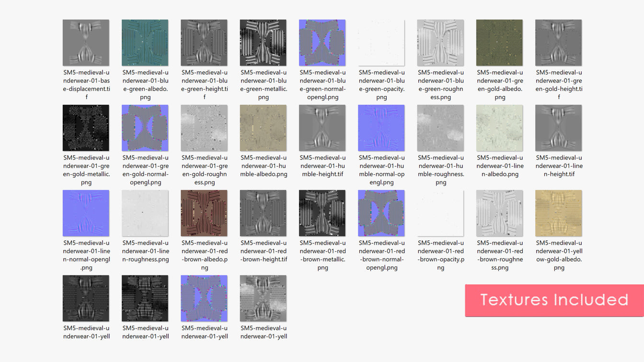Open the humble-albedo.png tan texture
The height and width of the screenshot is (362, 644).
coord(263,128)
